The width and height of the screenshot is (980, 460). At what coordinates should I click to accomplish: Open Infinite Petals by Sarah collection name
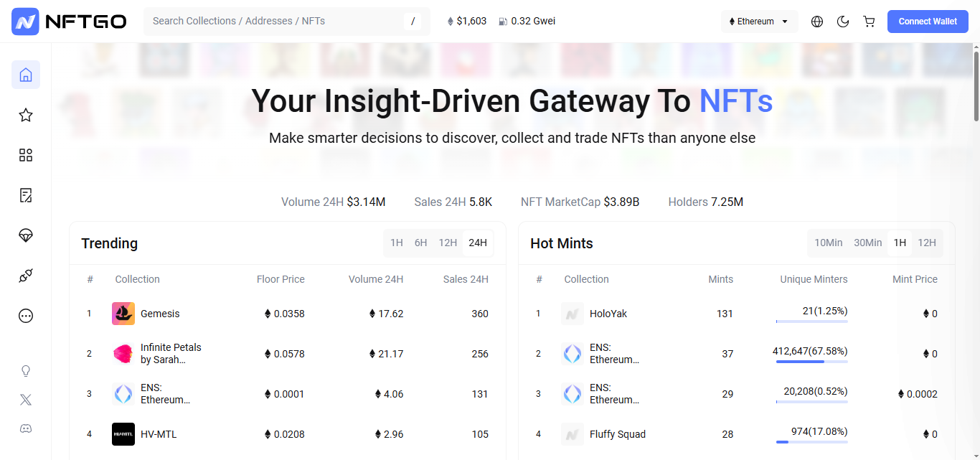[171, 354]
